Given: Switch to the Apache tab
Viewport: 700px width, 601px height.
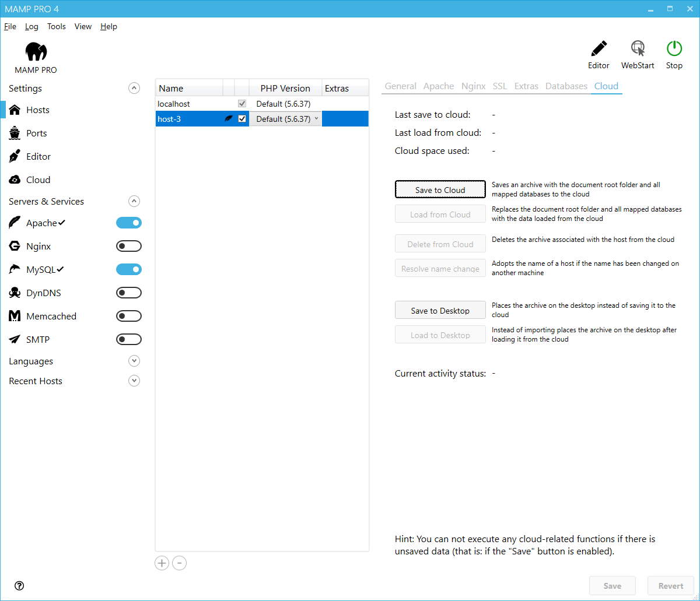Looking at the screenshot, I should click(x=439, y=86).
